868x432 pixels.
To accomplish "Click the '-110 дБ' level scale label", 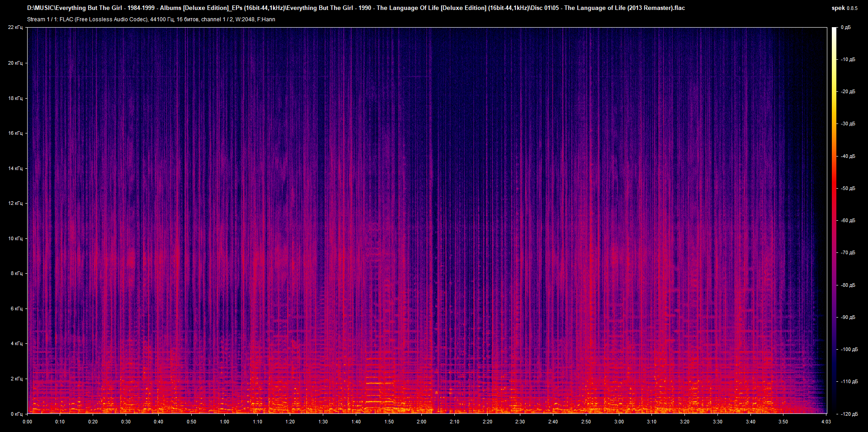I will (x=849, y=381).
